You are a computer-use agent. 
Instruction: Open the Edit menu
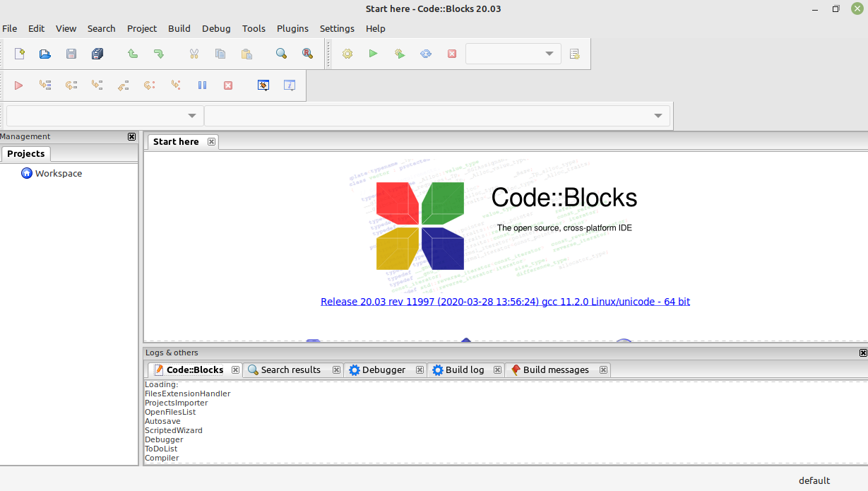click(36, 28)
